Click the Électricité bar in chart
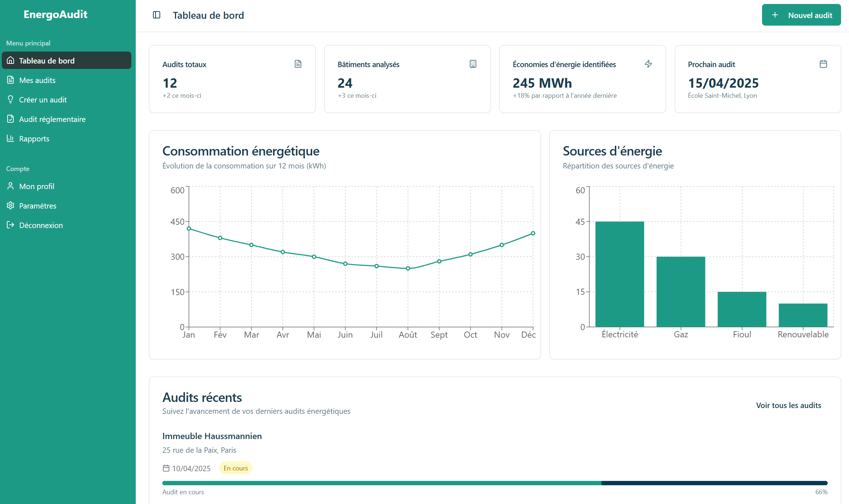Image resolution: width=849 pixels, height=504 pixels. pyautogui.click(x=620, y=274)
